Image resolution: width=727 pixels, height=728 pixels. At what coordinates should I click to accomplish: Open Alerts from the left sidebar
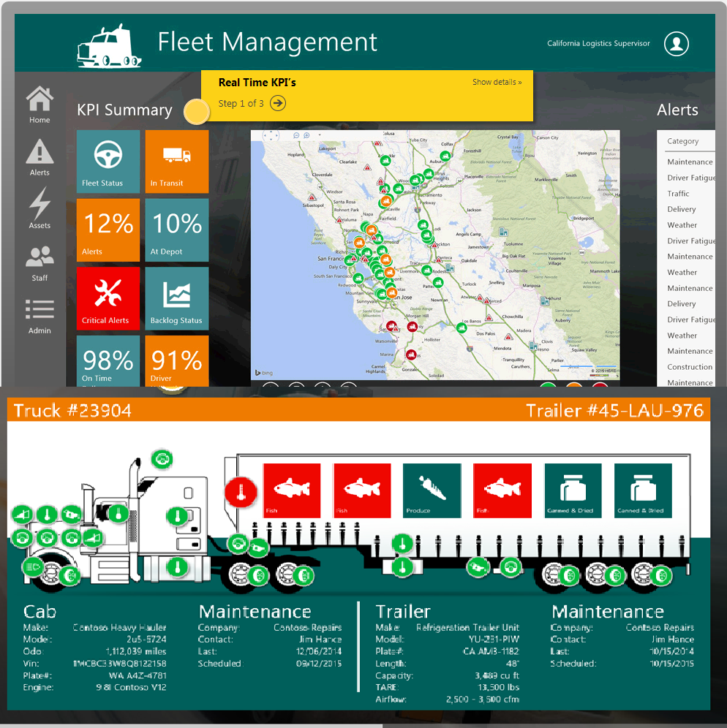(39, 157)
